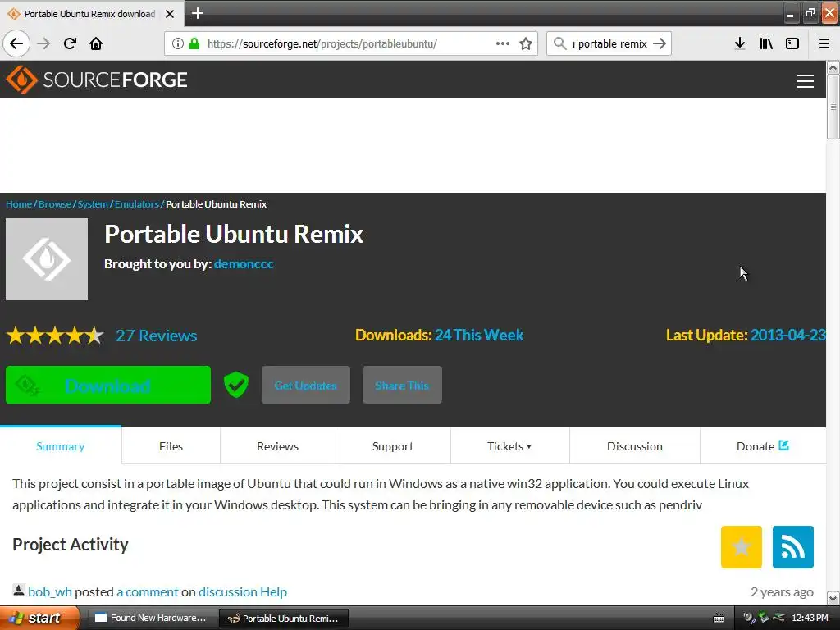Click the search magnifier icon
The image size is (840, 630).
point(559,43)
